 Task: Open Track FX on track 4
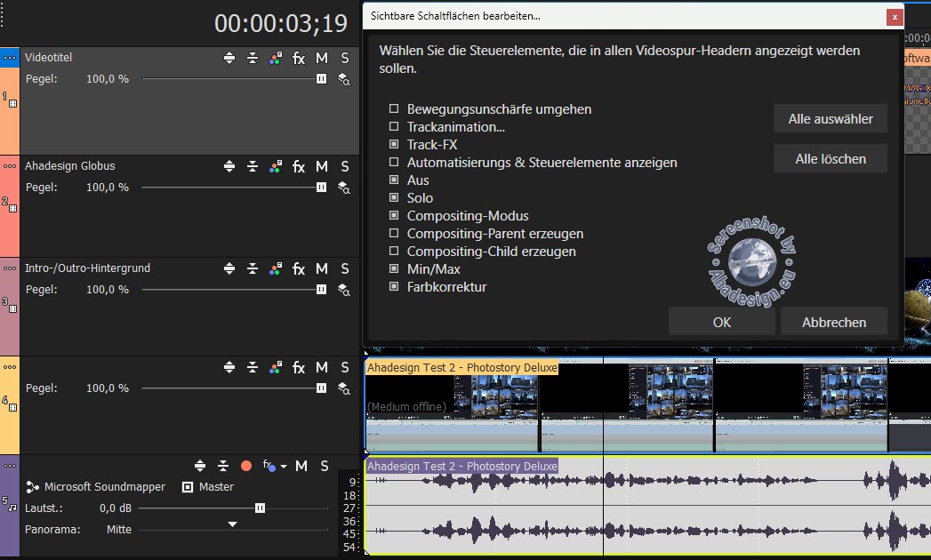pos(299,368)
